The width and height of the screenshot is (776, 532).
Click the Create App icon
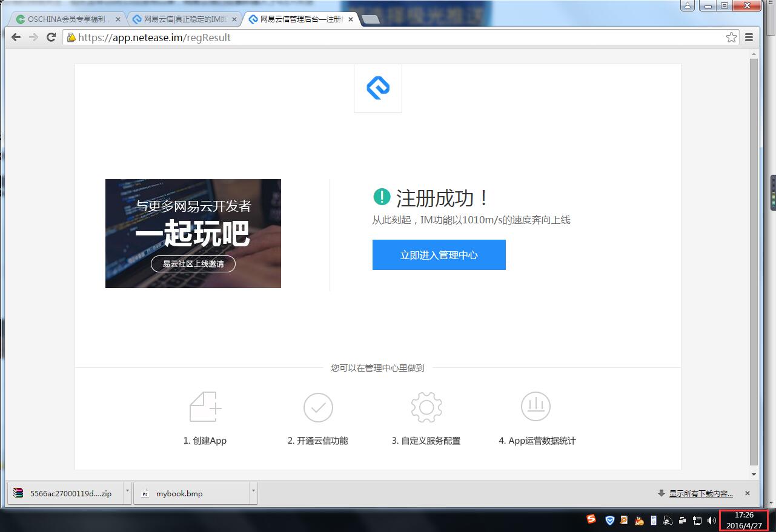tap(205, 407)
